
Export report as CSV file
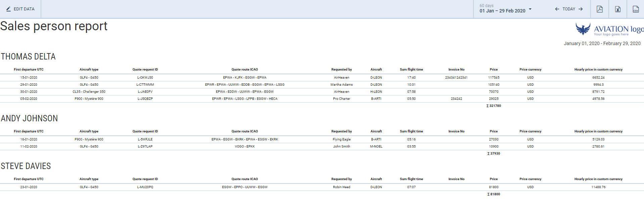pyautogui.click(x=636, y=9)
